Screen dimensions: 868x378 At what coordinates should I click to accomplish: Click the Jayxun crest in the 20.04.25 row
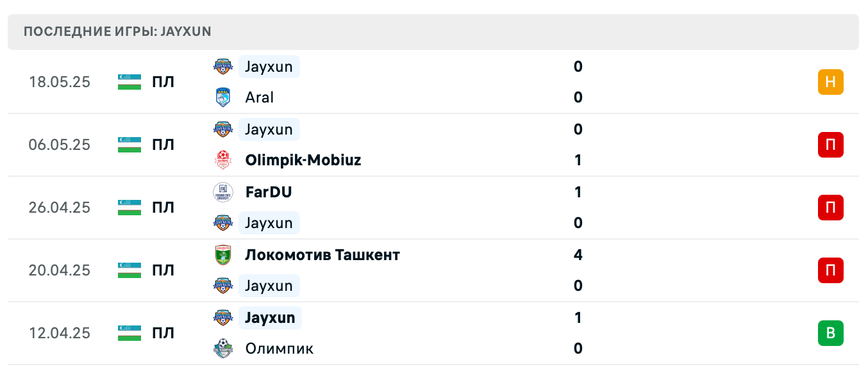point(222,285)
